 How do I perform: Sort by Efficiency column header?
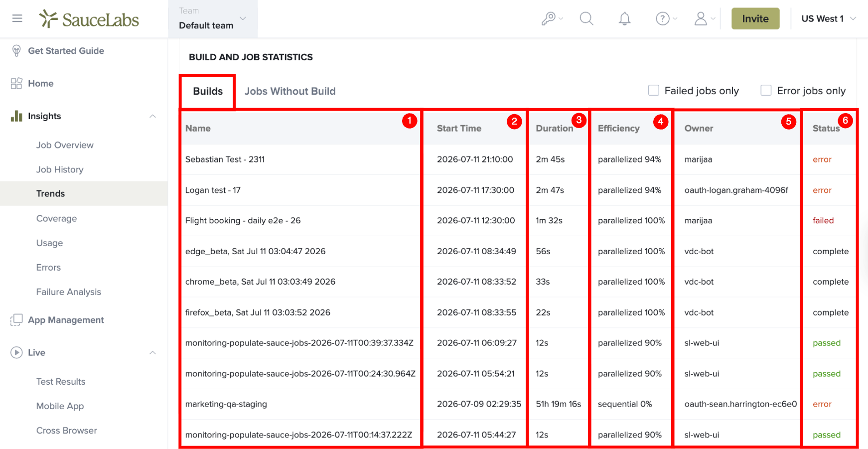tap(618, 128)
